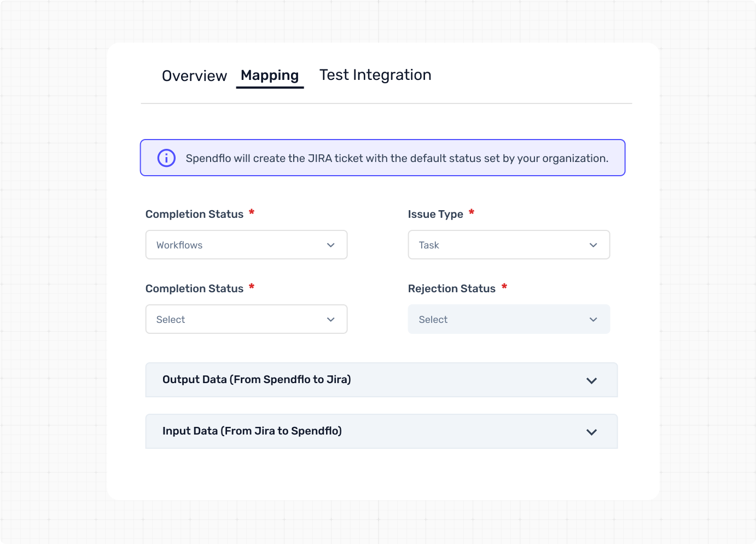Click the info icon in the banner

166,158
